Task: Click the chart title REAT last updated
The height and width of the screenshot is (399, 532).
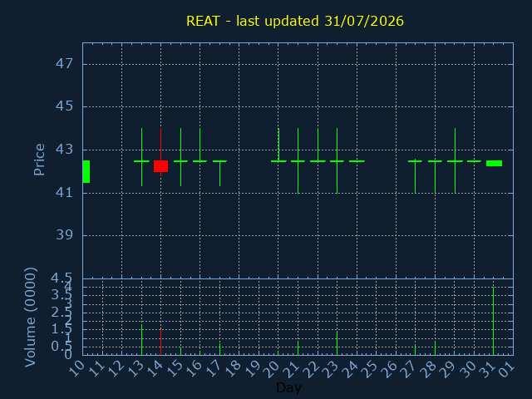Action: [x=295, y=21]
